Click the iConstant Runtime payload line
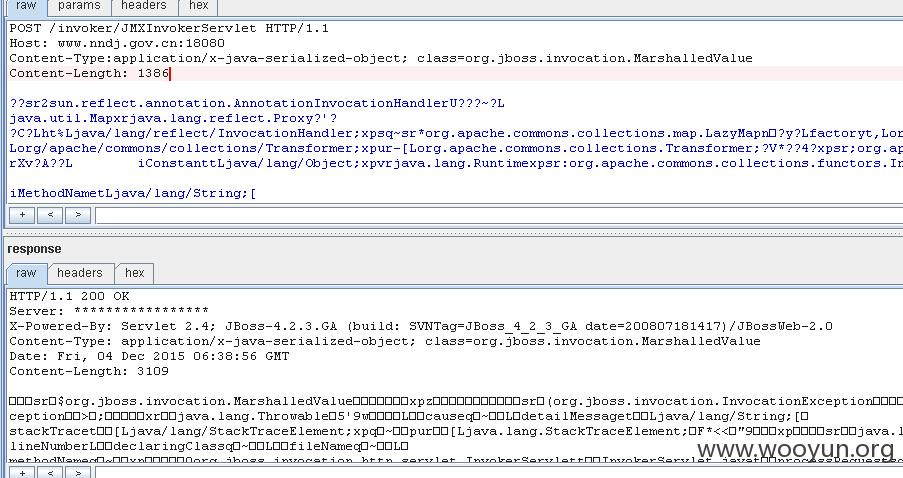This screenshot has height=478, width=903. coord(456,163)
